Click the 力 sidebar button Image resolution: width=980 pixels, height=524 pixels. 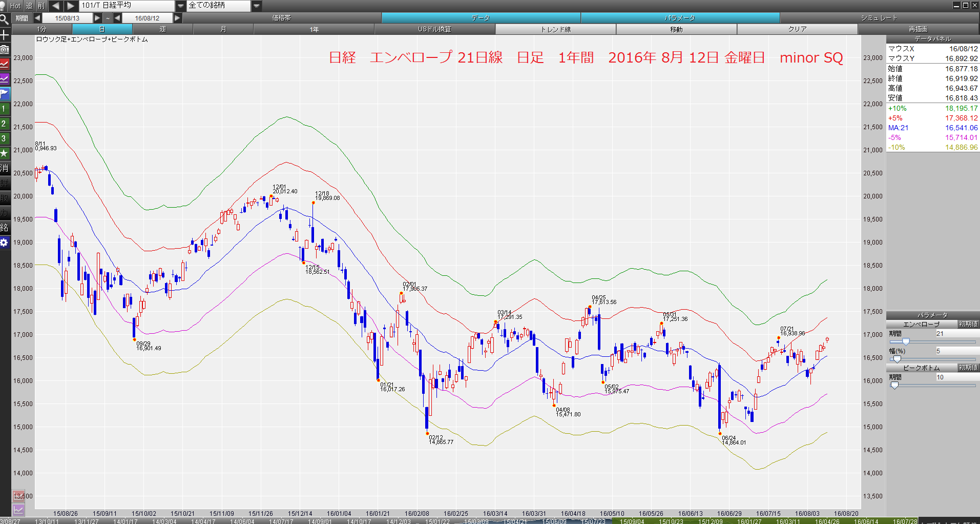point(4,213)
